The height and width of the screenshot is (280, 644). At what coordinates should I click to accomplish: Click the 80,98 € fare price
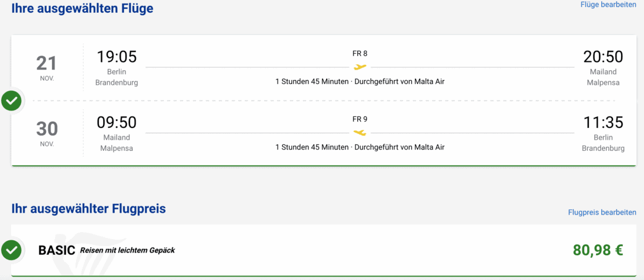coord(598,250)
